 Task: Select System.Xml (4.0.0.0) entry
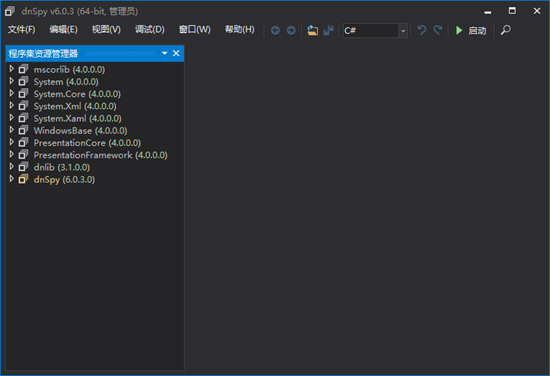(75, 106)
